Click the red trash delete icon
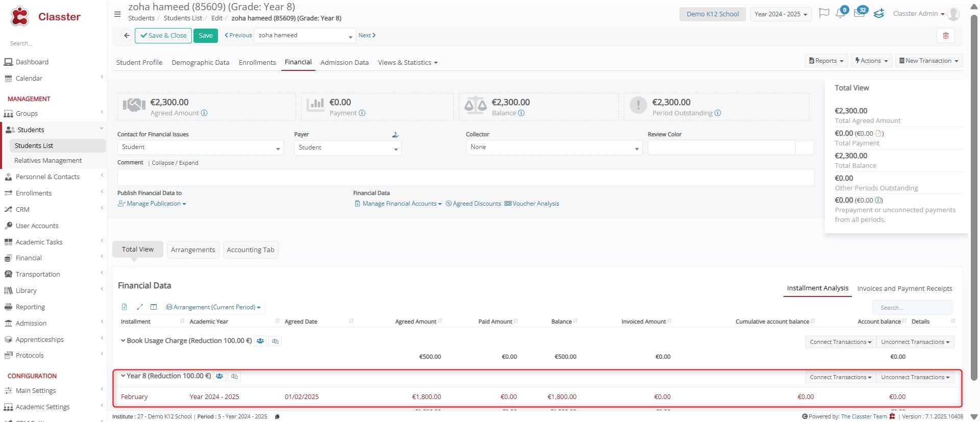 coord(945,36)
